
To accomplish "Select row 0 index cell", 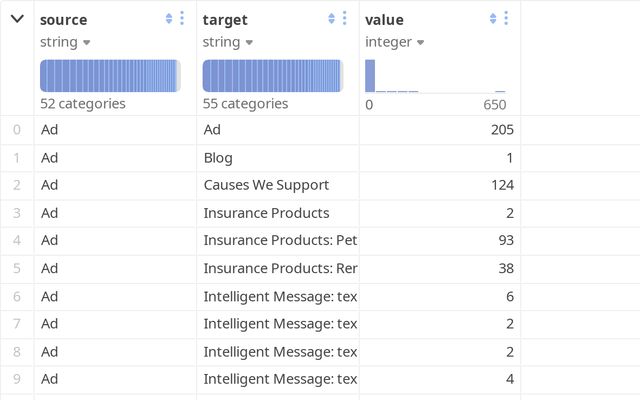I will 17,130.
